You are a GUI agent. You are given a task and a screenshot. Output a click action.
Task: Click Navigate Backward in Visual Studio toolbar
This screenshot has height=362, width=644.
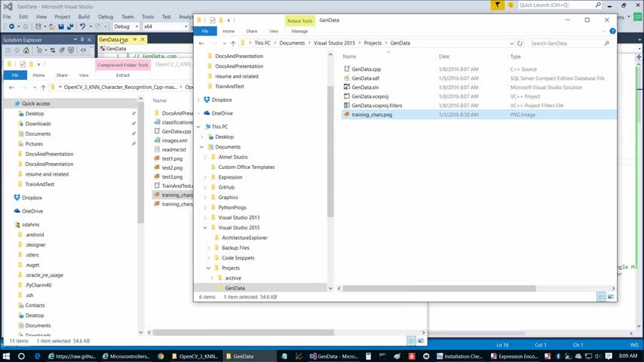[11, 26]
